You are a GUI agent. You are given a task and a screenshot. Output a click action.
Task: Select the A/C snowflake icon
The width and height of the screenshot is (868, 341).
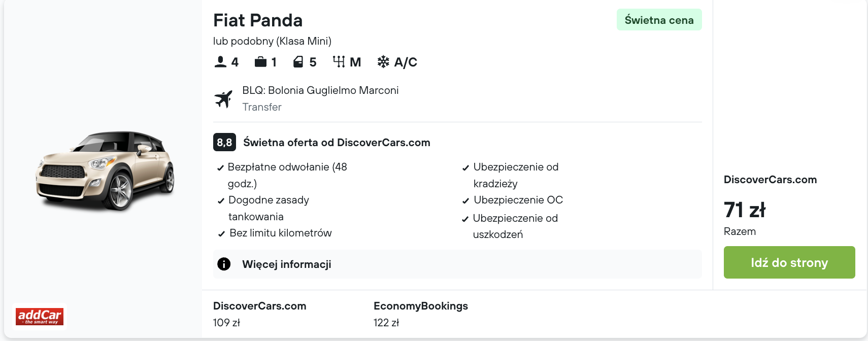(x=383, y=61)
